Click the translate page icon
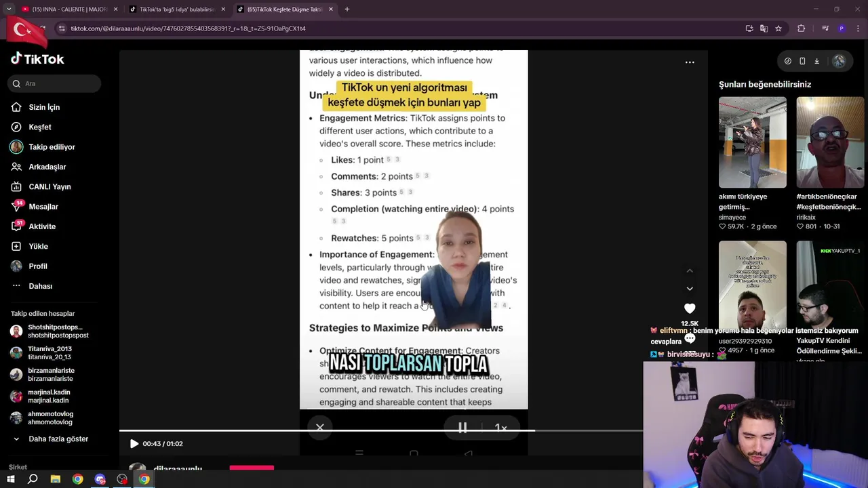868x488 pixels. point(764,28)
